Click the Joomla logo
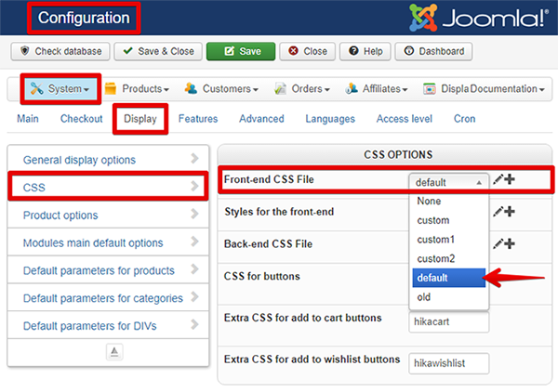 (x=478, y=18)
